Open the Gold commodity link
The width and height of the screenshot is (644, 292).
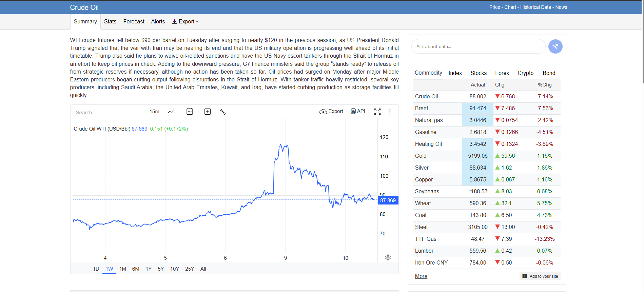coord(421,156)
